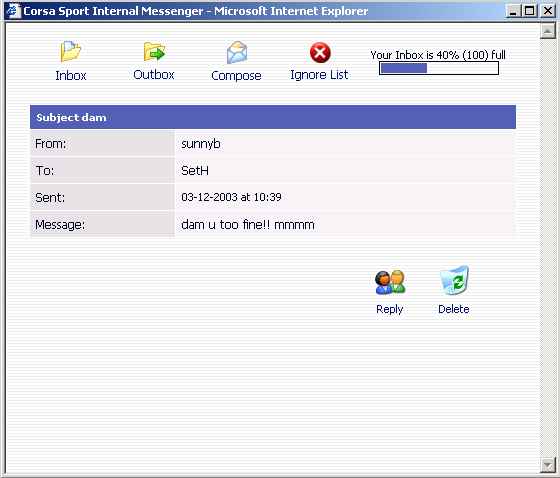Open the red Ignore List icon
Image resolution: width=560 pixels, height=478 pixels.
click(x=320, y=53)
